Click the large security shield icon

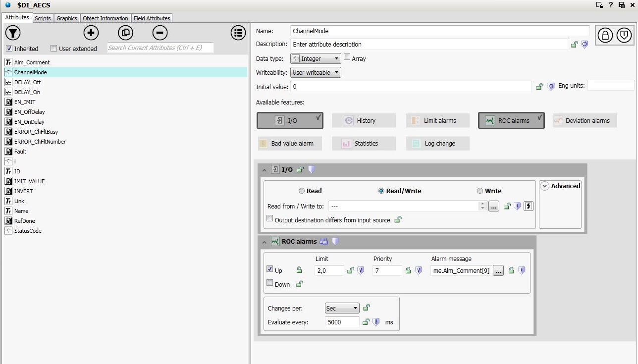pyautogui.click(x=624, y=35)
